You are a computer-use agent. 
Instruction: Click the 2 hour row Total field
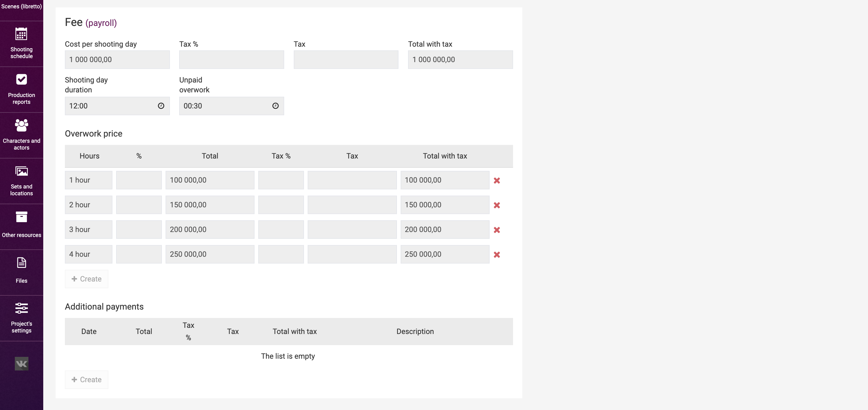[210, 205]
